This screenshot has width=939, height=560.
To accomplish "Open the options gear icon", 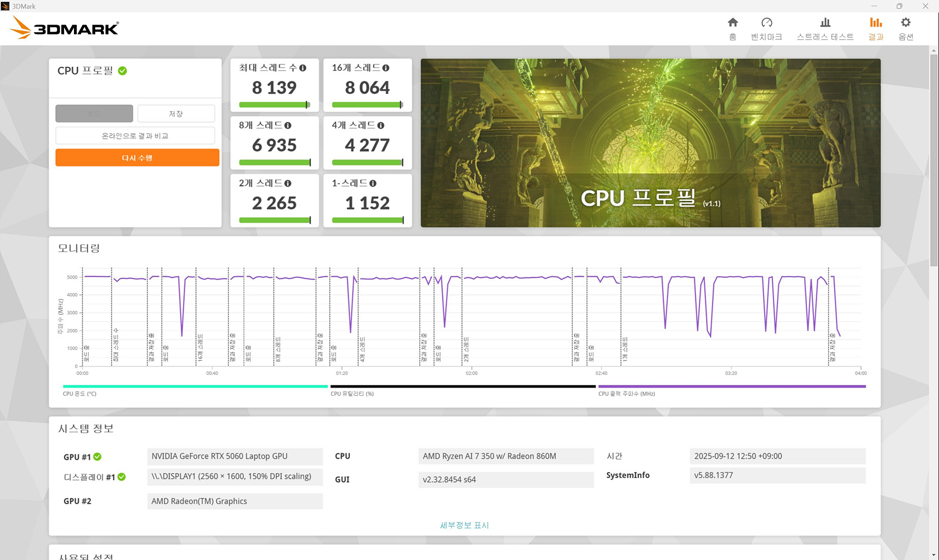I will (x=906, y=22).
